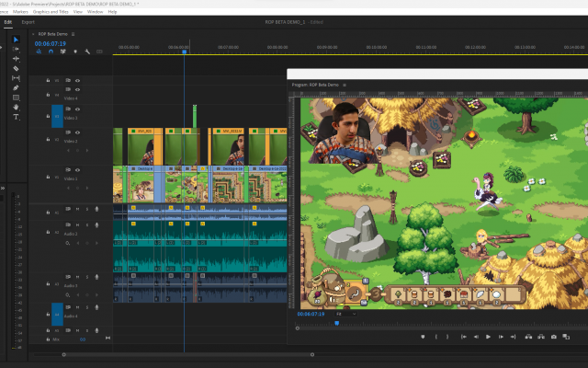Image resolution: width=588 pixels, height=368 pixels.
Task: Select the Razor tool
Action: [x=16, y=68]
